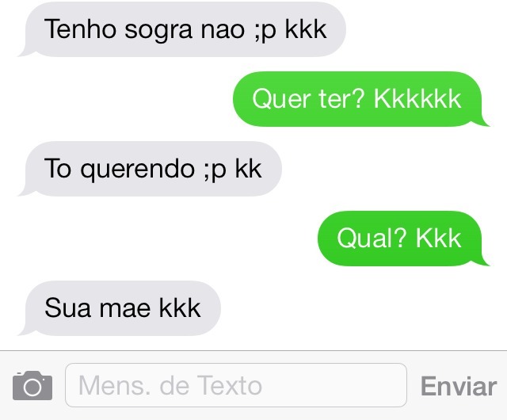Click the word 'mae' in last message
Screen dimensions: 507x420
click(x=124, y=309)
